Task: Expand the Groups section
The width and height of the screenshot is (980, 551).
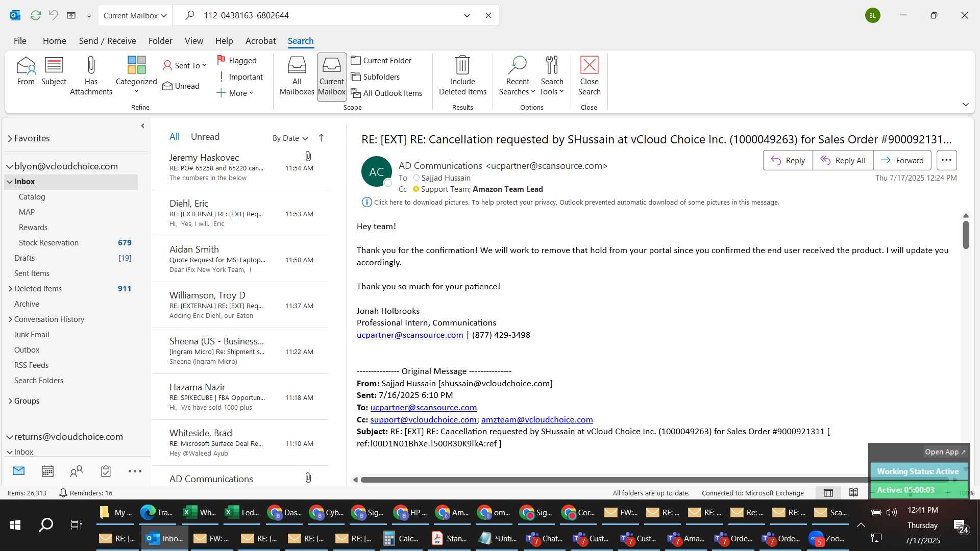Action: pos(10,401)
